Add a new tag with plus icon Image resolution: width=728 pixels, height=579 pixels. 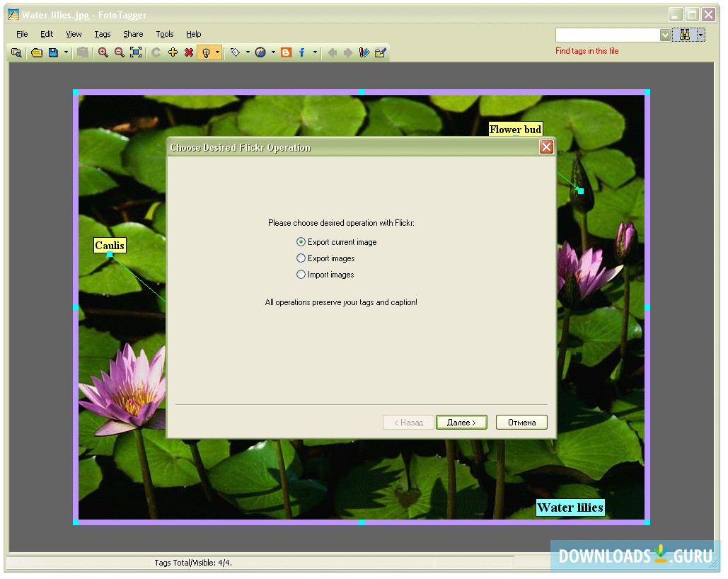(x=173, y=52)
